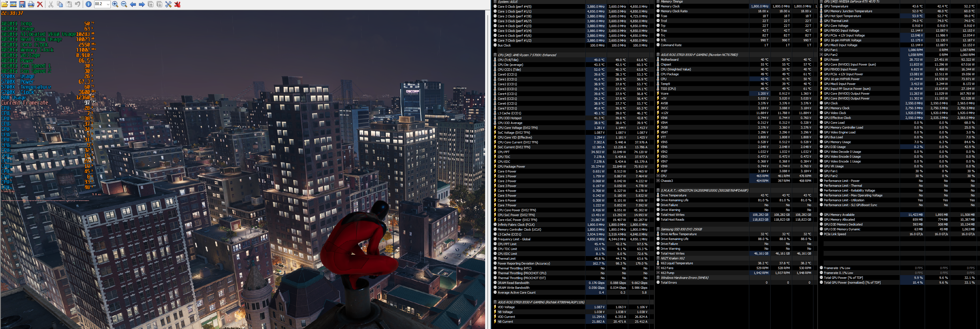Copy the image to the clipboard

click(x=60, y=4)
